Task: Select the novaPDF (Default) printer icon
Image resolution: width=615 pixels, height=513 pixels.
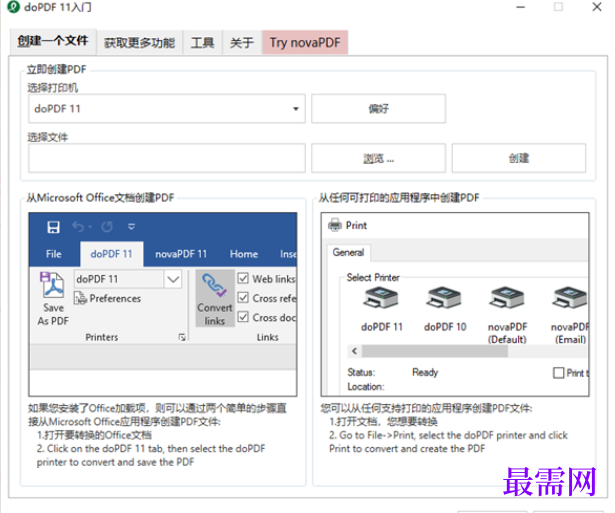Action: click(x=507, y=298)
